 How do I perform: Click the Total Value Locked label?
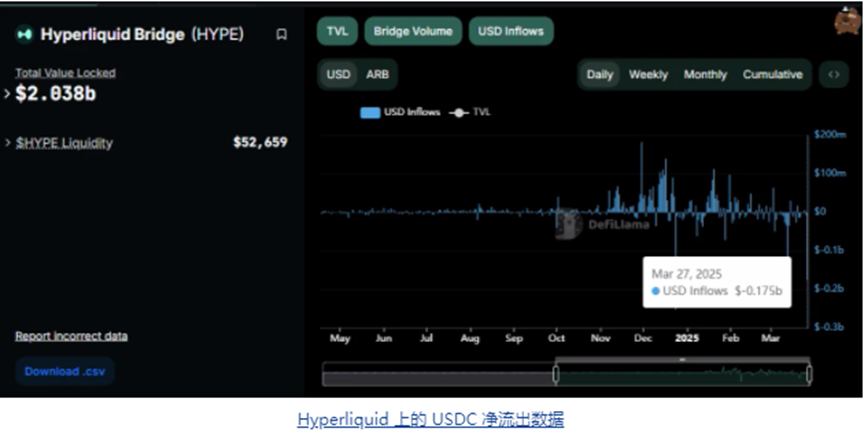65,73
